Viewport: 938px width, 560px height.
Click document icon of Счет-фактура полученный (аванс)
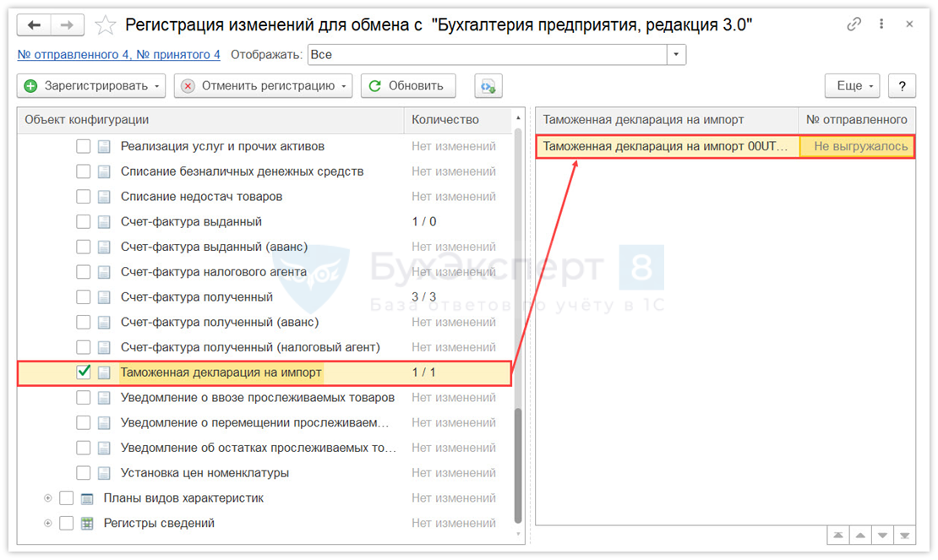(x=104, y=322)
